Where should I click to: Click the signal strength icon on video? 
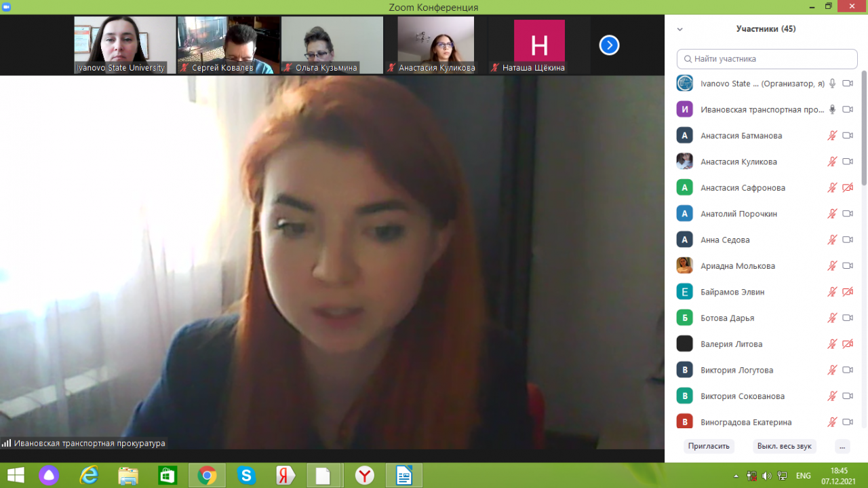6,443
